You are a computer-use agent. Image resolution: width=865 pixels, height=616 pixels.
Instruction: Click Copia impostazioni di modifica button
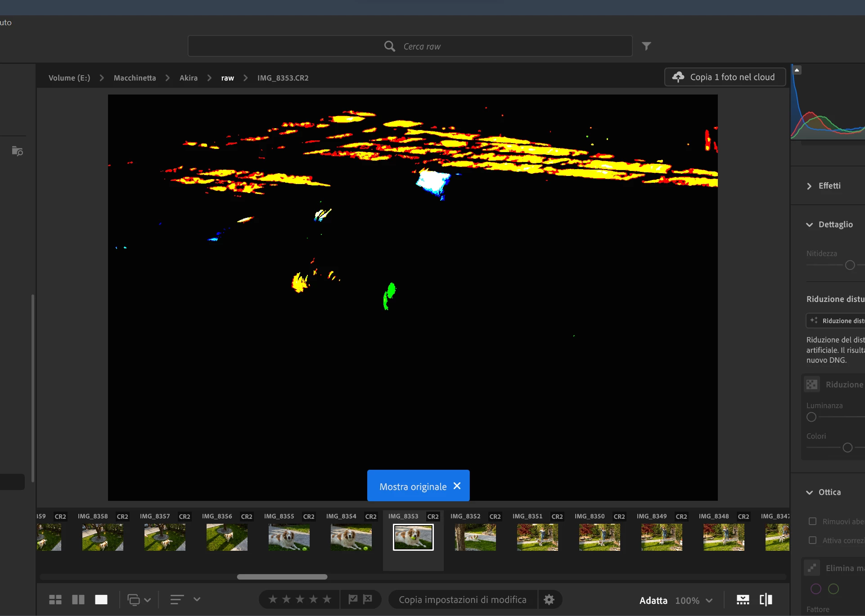point(462,599)
